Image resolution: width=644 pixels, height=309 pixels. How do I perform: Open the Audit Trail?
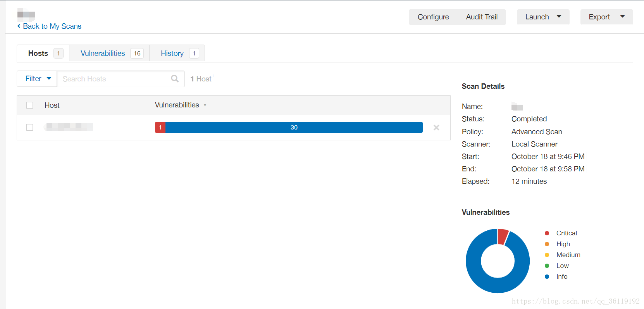coord(482,17)
